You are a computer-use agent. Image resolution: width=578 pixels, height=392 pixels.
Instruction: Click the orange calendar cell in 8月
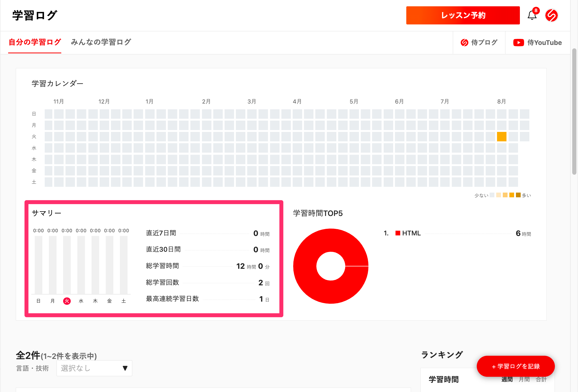pyautogui.click(x=501, y=137)
